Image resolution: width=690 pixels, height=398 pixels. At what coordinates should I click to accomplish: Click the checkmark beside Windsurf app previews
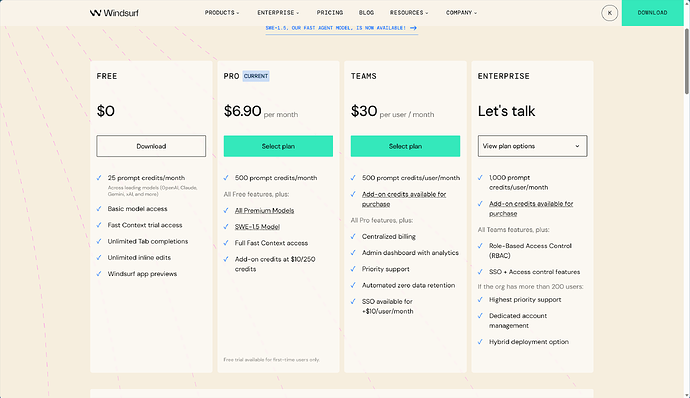[99, 274]
